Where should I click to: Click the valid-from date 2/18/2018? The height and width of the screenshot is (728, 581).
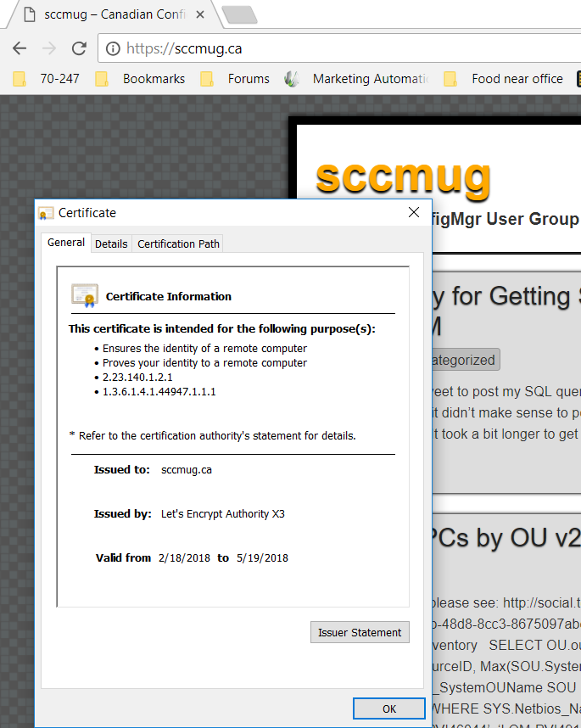click(x=184, y=558)
